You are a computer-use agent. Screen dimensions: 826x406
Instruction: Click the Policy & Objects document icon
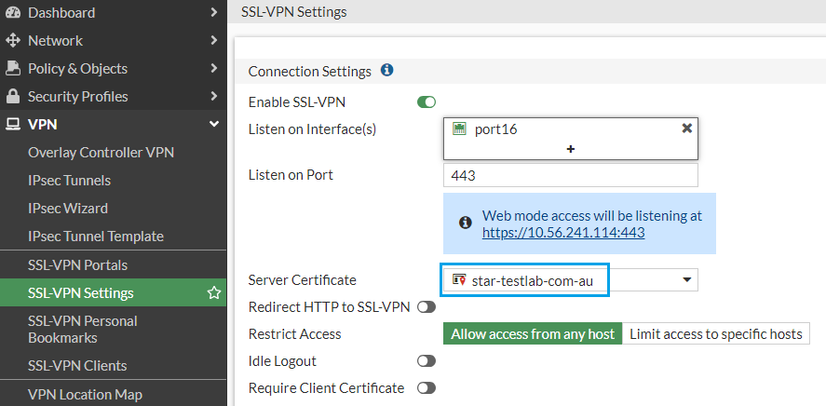(12, 69)
